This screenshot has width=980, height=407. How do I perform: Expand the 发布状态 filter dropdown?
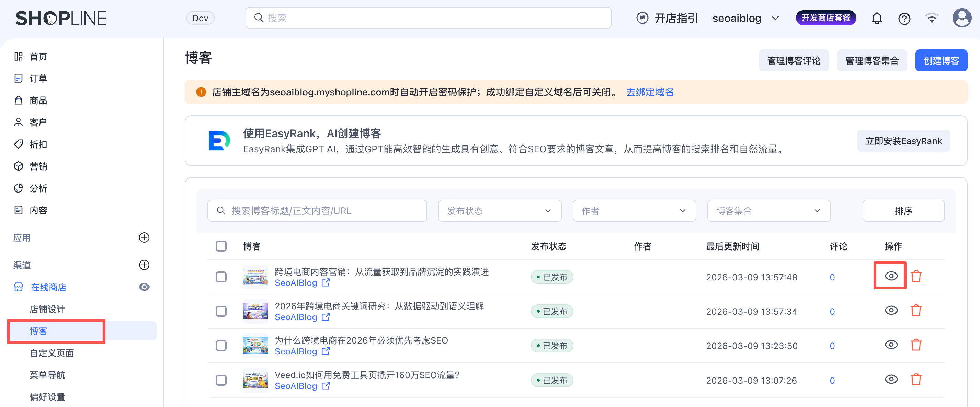pos(500,211)
